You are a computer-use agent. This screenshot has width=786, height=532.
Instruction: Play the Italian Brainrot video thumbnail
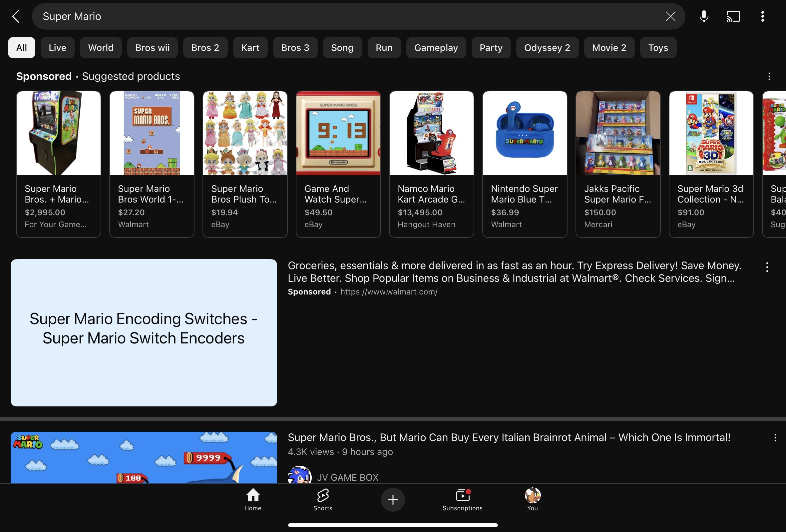tap(144, 457)
